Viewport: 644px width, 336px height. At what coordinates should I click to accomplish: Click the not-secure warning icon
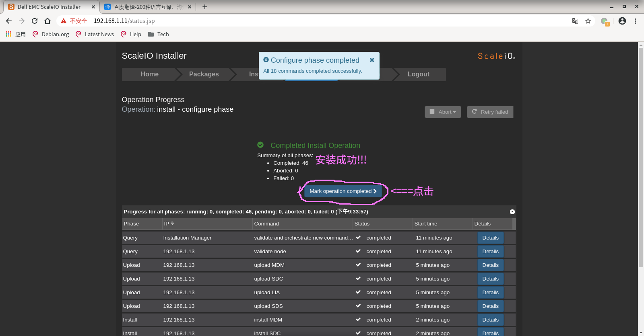click(64, 21)
